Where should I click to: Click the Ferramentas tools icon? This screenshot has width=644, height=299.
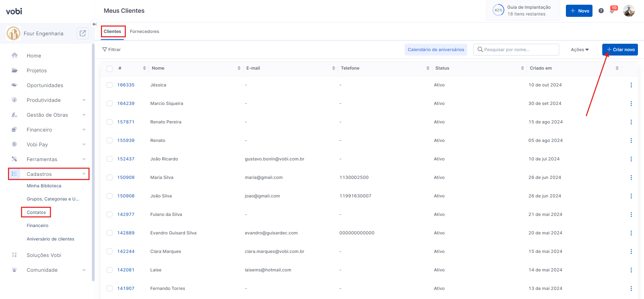[x=14, y=159]
